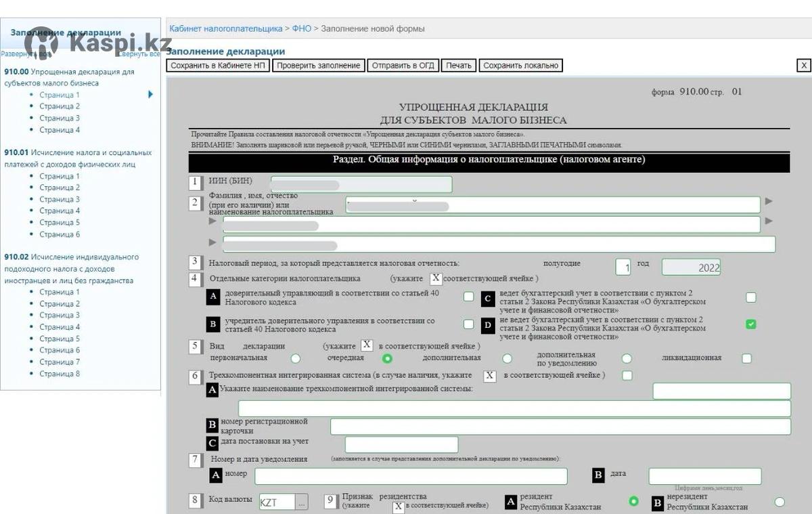This screenshot has height=514, width=812.
Task: Click Развернуть все in the sidebar
Action: [x=25, y=53]
